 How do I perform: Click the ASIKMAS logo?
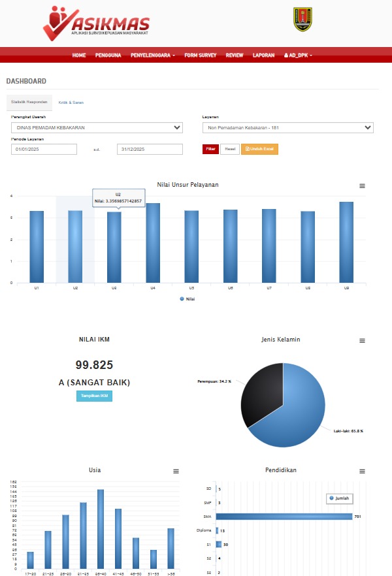pyautogui.click(x=96, y=23)
